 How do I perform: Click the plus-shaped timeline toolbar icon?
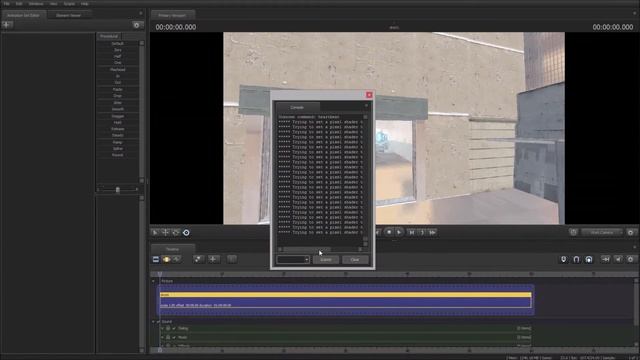213,259
